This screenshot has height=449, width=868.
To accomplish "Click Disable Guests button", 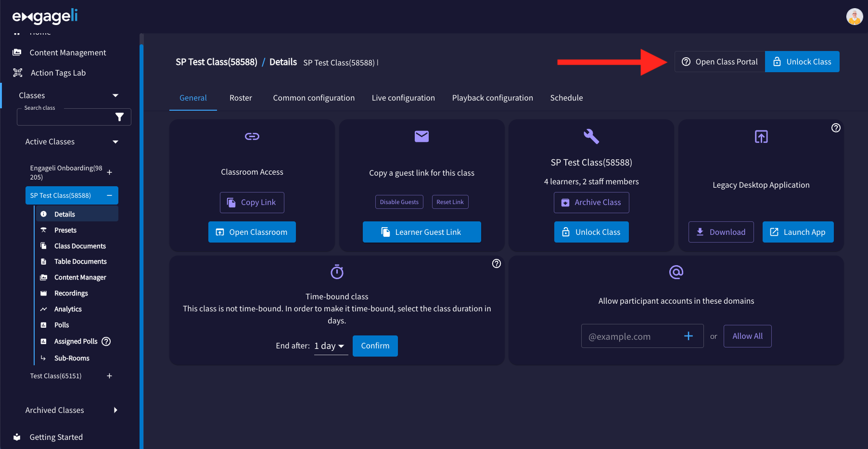I will (399, 202).
